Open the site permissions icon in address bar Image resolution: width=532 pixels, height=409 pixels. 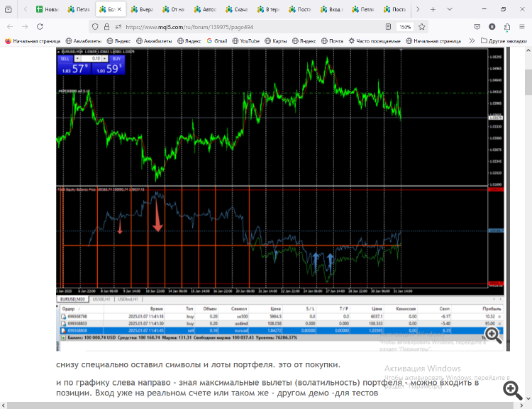pyautogui.click(x=118, y=27)
